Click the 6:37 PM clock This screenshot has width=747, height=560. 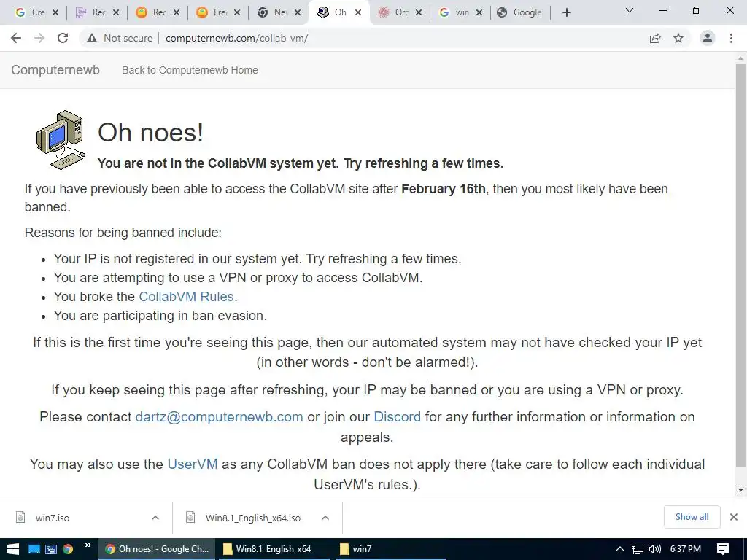(x=686, y=549)
